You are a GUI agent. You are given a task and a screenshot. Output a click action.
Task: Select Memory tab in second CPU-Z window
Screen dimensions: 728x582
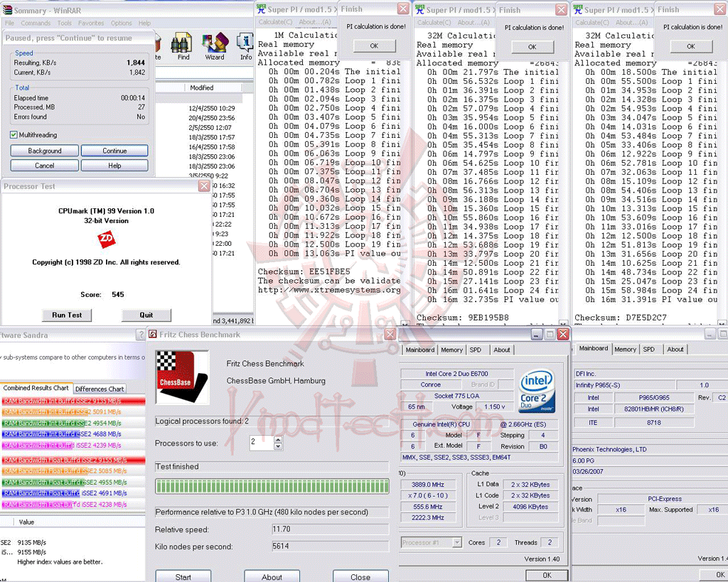point(625,349)
